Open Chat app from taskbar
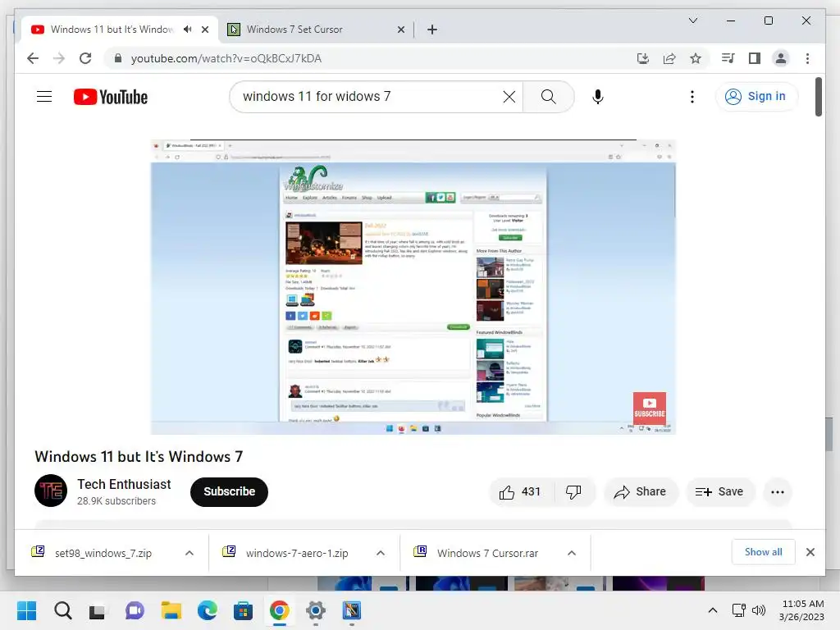The height and width of the screenshot is (630, 840). click(x=135, y=610)
